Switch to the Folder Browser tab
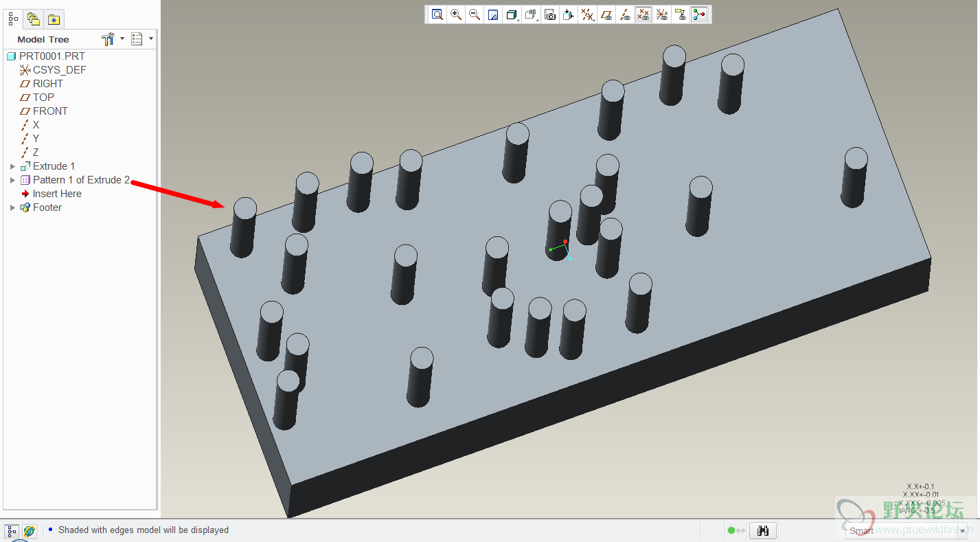Viewport: 980px width, 542px height. [34, 19]
